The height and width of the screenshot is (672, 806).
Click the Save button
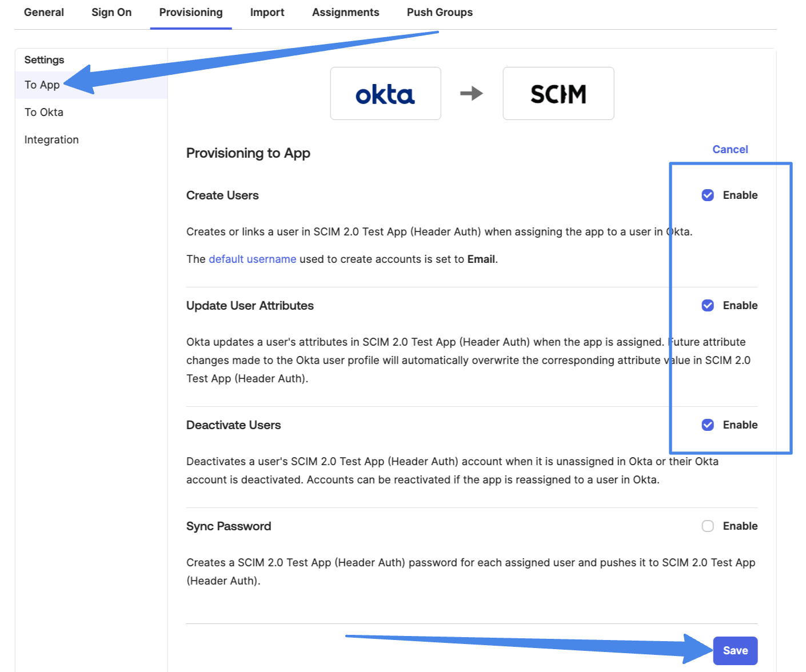click(735, 651)
